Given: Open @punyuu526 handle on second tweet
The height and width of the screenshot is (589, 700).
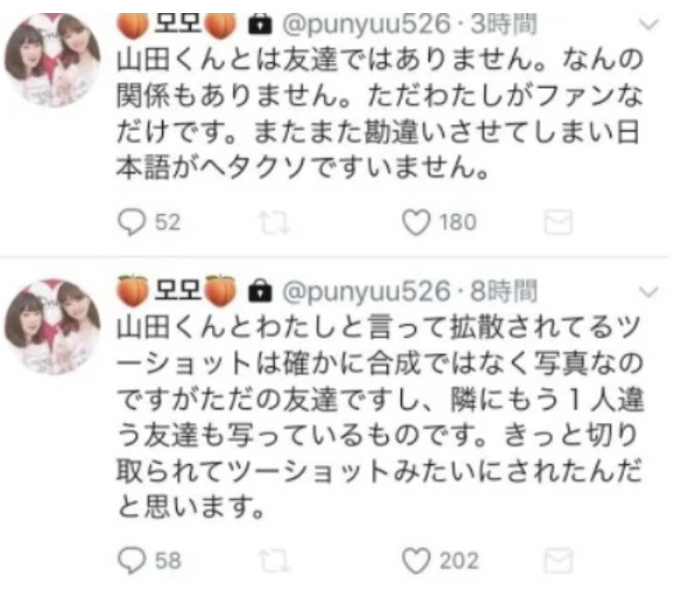Looking at the screenshot, I should click(x=366, y=292).
